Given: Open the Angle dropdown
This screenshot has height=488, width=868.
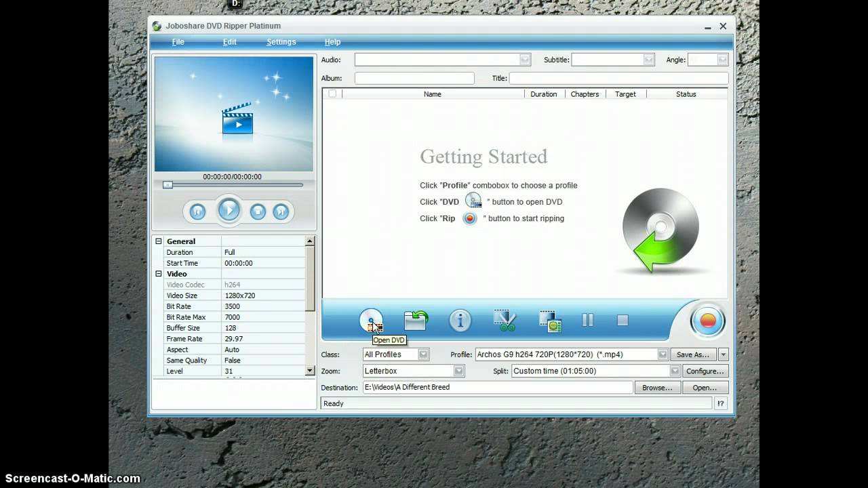Looking at the screenshot, I should (723, 60).
